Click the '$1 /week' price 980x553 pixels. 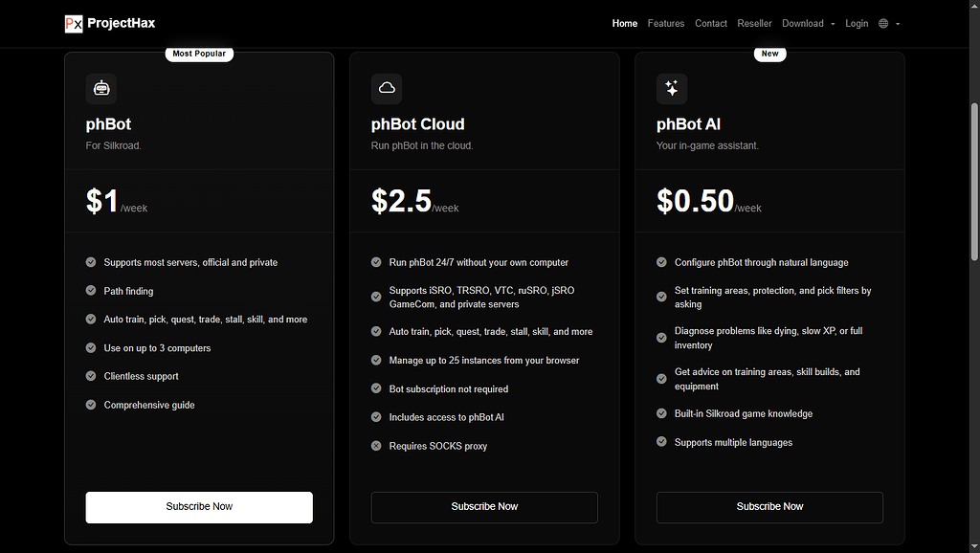click(x=117, y=201)
